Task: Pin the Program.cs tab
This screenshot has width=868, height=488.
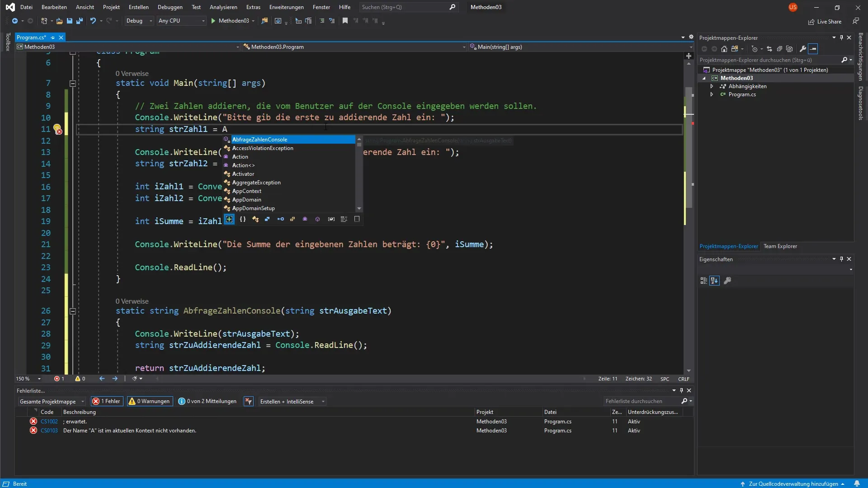Action: coord(53,38)
